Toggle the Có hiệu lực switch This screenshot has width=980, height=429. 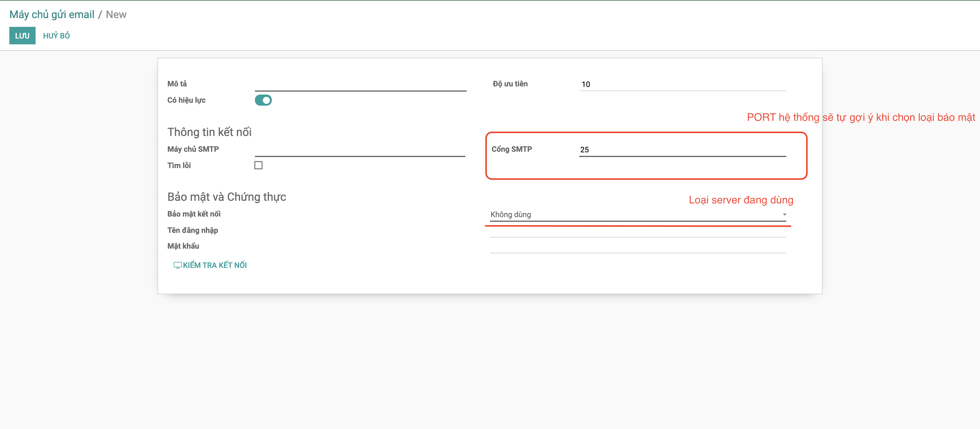coord(263,100)
